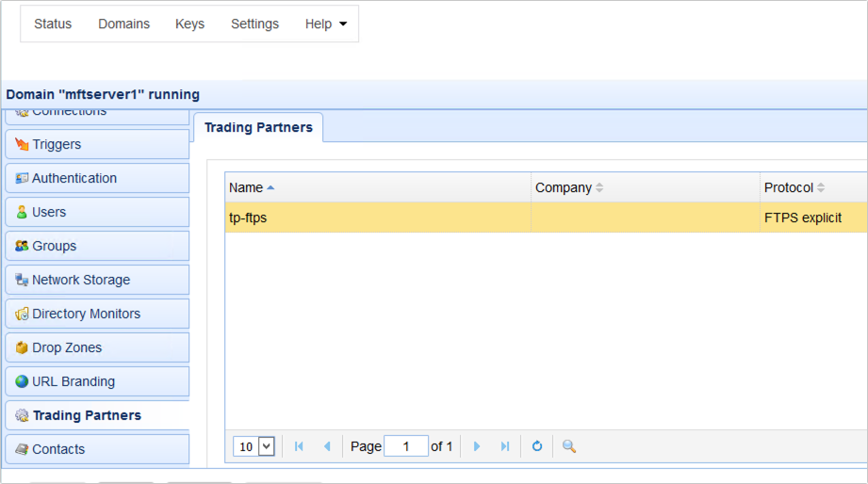Refresh the trading partners list
The width and height of the screenshot is (868, 484).
(537, 446)
